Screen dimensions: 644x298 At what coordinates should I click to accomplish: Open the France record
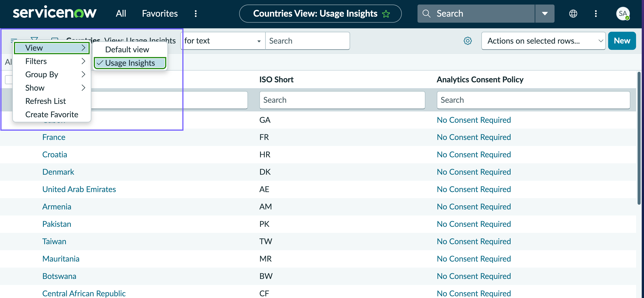54,137
